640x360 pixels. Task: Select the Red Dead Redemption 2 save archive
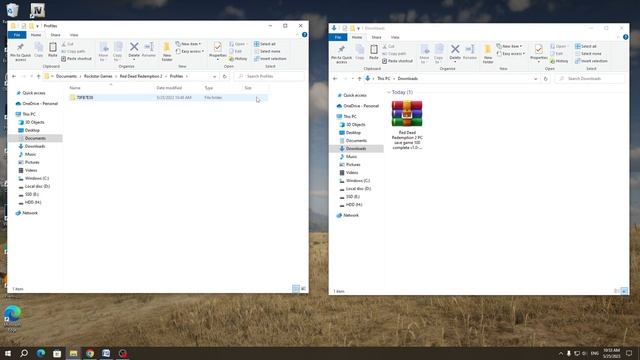[407, 125]
